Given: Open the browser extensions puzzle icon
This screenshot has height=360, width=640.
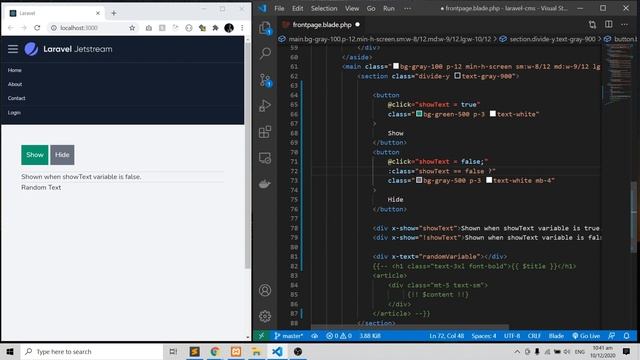Looking at the screenshot, I should [x=216, y=28].
